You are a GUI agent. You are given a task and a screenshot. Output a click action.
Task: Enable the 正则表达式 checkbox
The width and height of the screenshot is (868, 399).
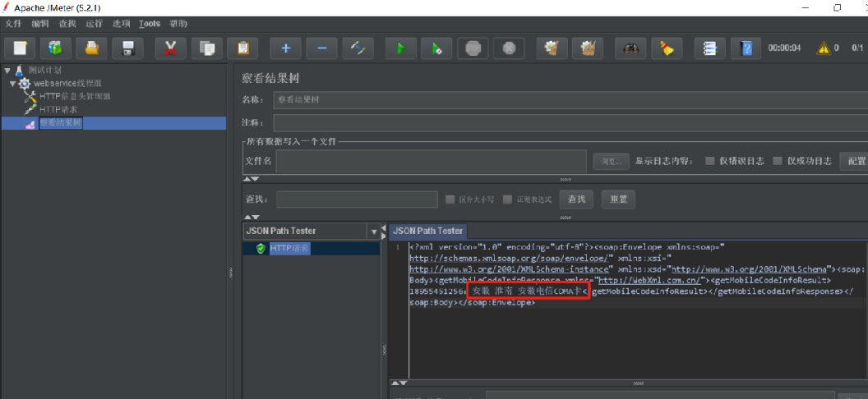[507, 199]
